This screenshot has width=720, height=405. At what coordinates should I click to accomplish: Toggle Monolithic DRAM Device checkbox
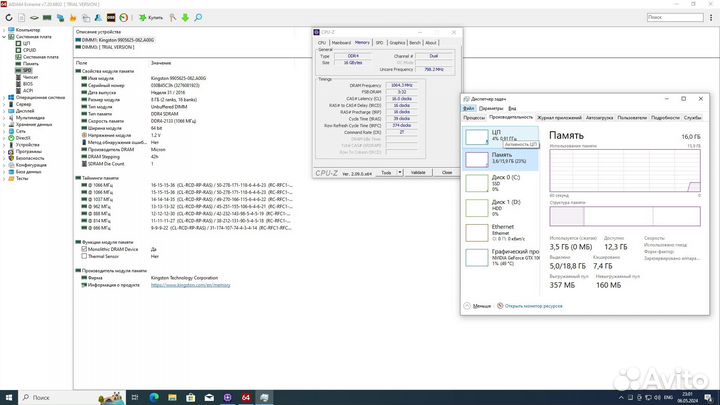(84, 249)
